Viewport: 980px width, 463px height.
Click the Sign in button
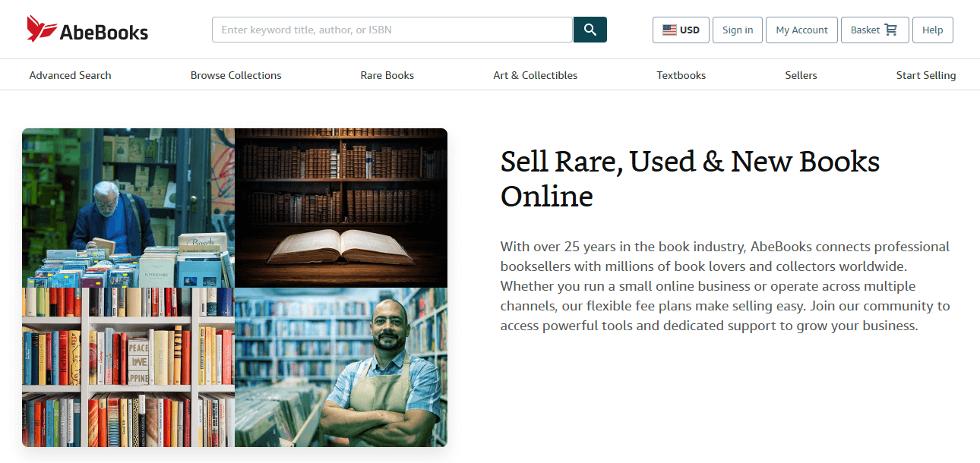738,30
